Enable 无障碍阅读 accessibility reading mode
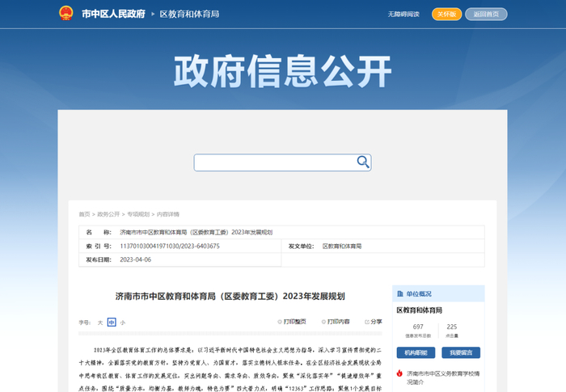The height and width of the screenshot is (392, 566). pos(403,14)
